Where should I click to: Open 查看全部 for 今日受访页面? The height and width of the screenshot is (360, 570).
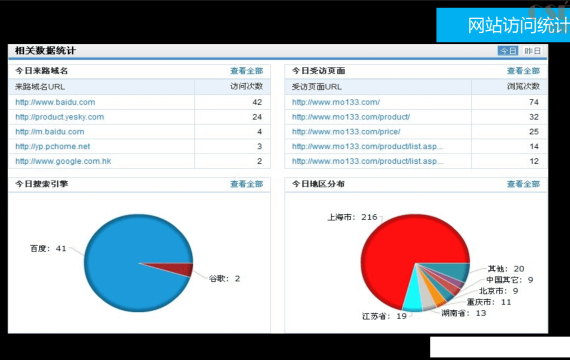tap(523, 71)
